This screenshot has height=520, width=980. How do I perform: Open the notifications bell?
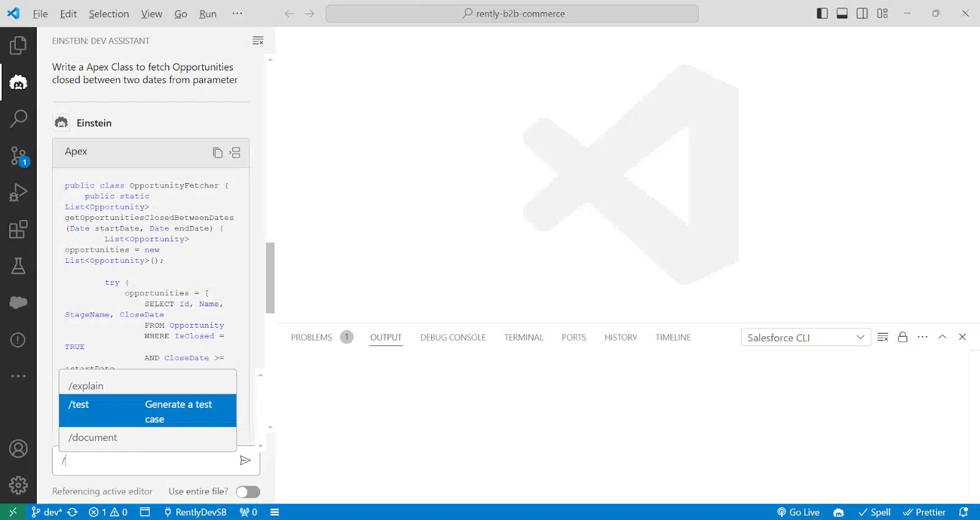point(963,512)
